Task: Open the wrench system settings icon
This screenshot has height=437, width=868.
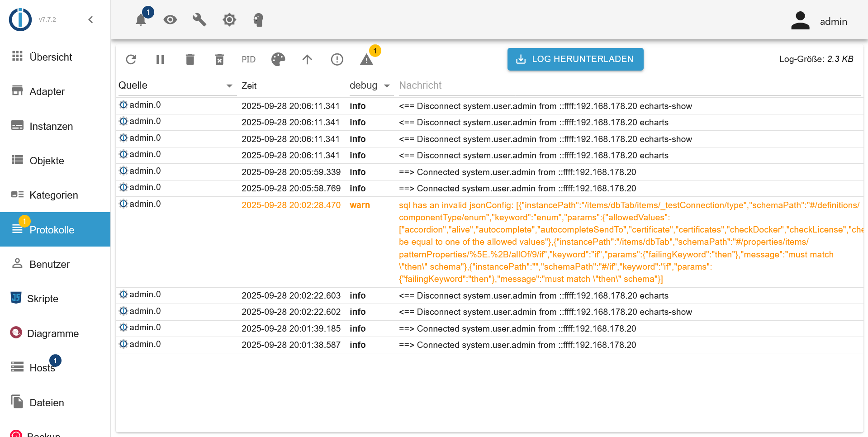Action: 199,20
